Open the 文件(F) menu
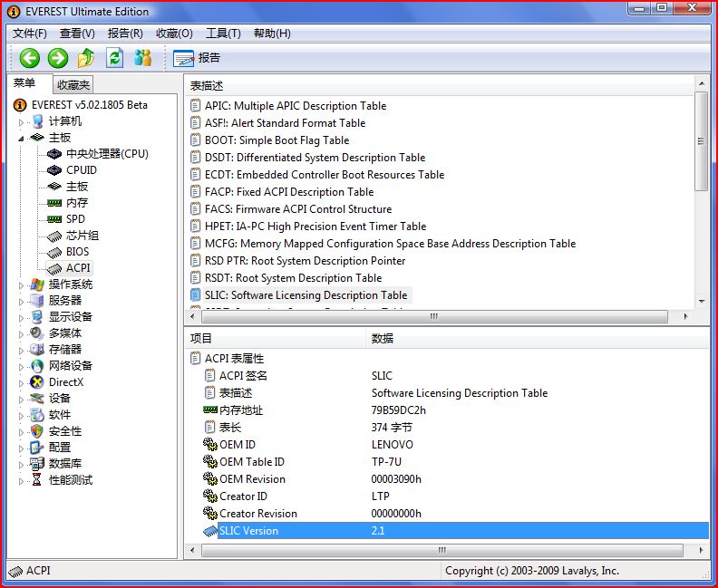The width and height of the screenshot is (718, 588). pos(30,34)
